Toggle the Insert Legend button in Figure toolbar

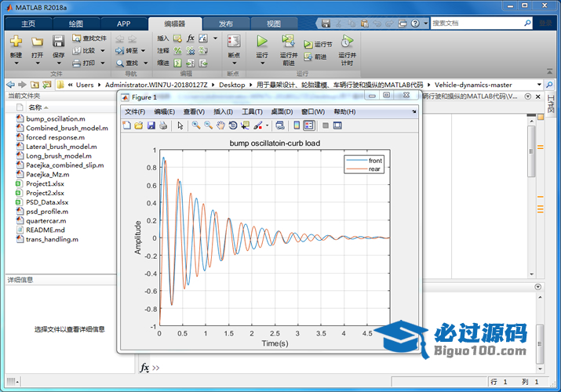(x=308, y=125)
